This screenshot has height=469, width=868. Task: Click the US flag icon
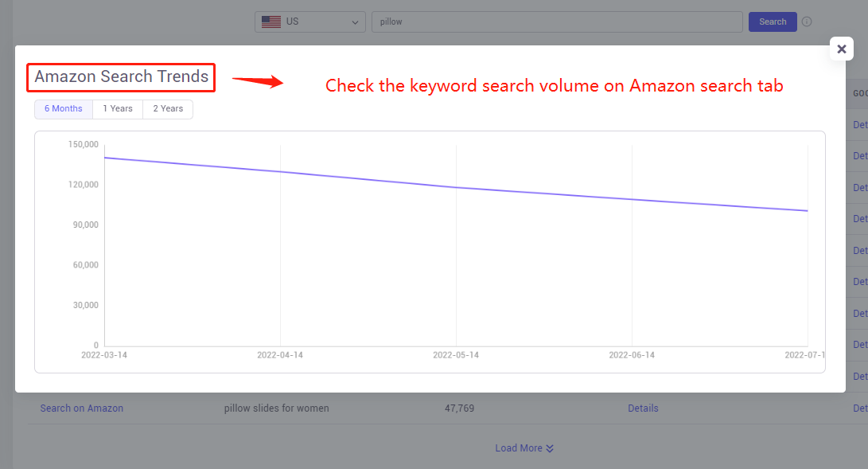[271, 21]
